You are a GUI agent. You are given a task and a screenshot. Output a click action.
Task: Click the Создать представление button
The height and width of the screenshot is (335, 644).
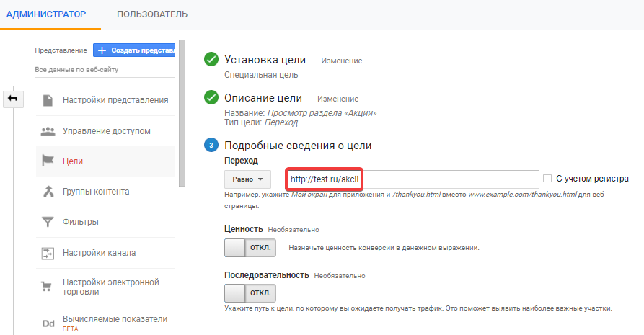click(134, 50)
